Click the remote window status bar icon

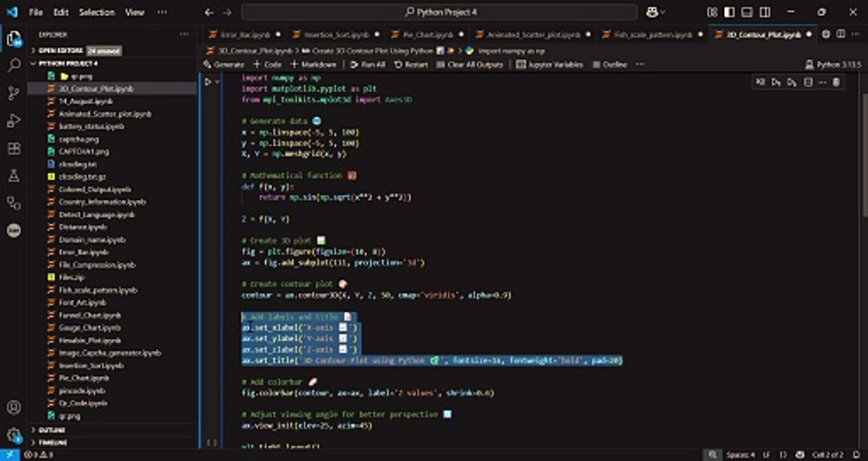pyautogui.click(x=10, y=455)
